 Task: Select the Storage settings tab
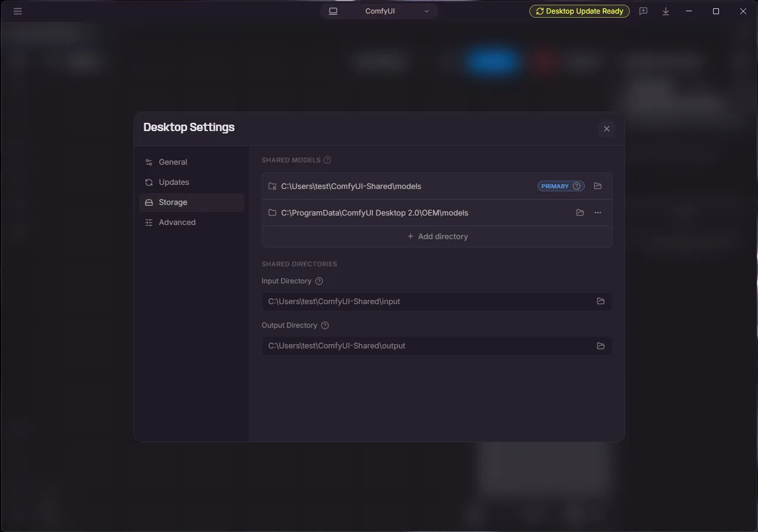pyautogui.click(x=191, y=202)
